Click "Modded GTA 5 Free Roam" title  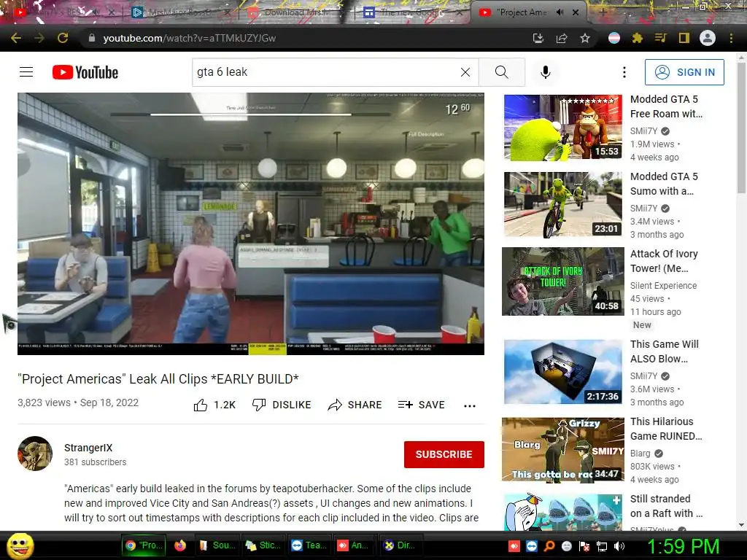(667, 106)
